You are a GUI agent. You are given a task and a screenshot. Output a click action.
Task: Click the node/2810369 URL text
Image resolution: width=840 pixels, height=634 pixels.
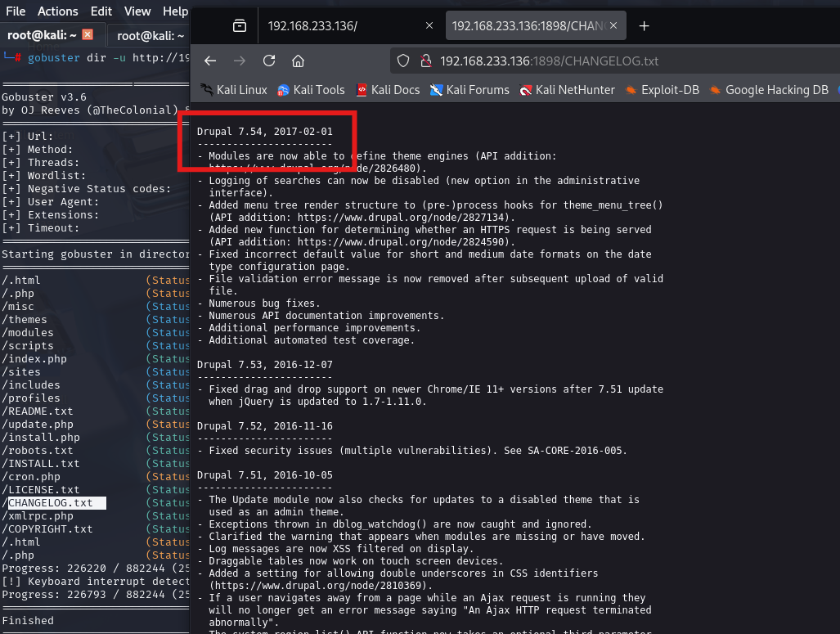click(321, 585)
